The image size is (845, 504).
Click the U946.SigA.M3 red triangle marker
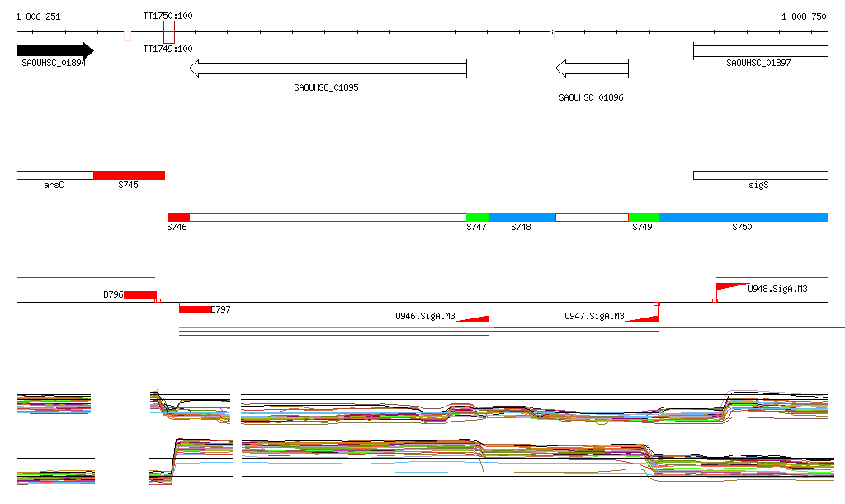click(473, 318)
